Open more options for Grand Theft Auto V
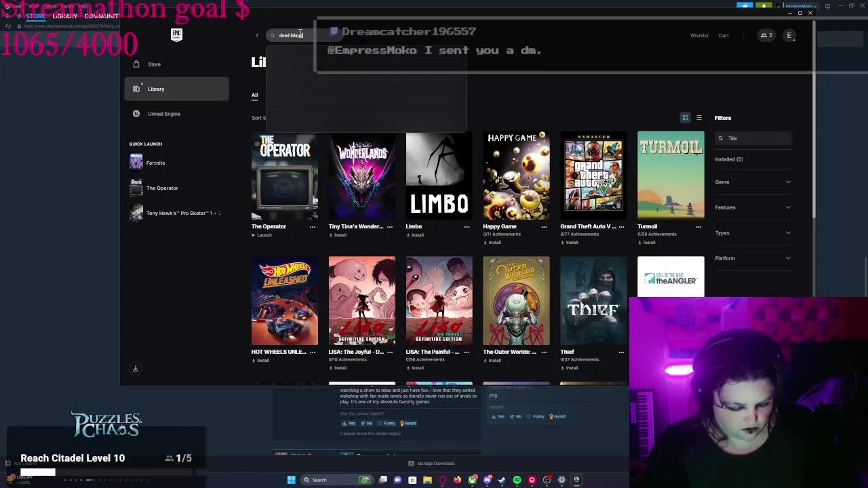Screen dimensions: 868x488 click(x=621, y=226)
